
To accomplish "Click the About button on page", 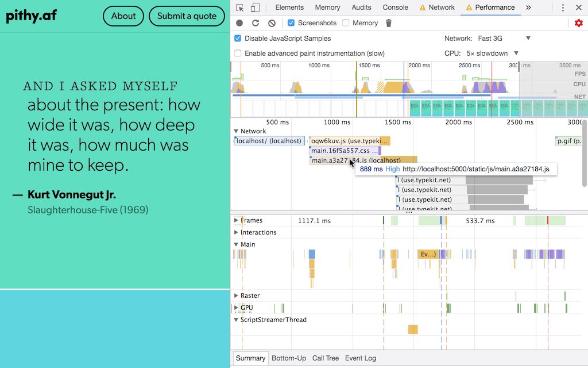I will pyautogui.click(x=123, y=16).
